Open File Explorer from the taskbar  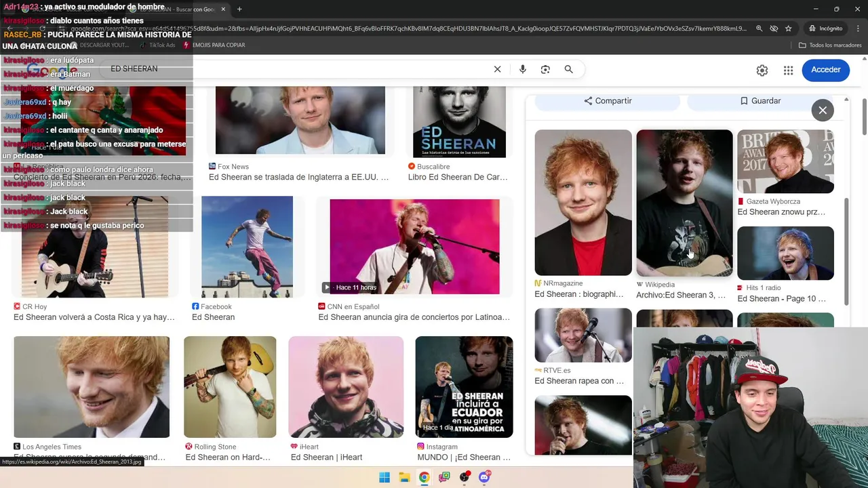pos(404,477)
